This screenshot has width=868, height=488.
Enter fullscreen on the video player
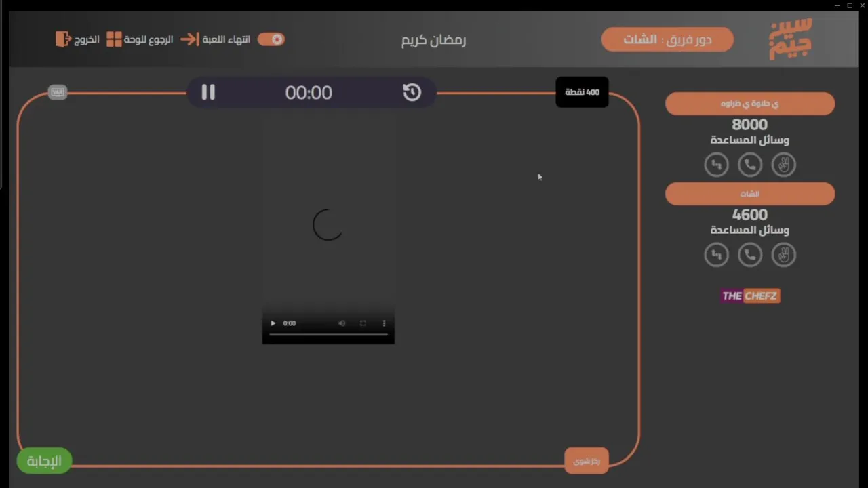(x=363, y=323)
